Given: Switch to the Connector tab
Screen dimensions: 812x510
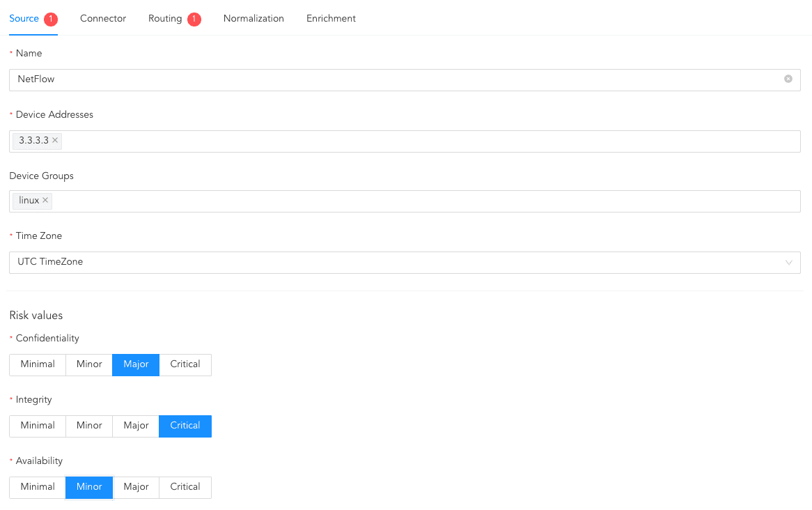Looking at the screenshot, I should coord(103,19).
